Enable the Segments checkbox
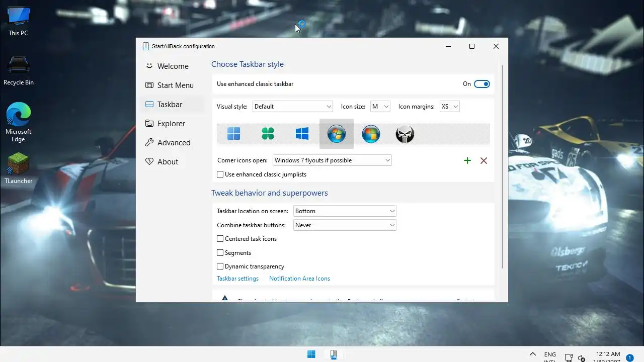This screenshot has height=362, width=644. tap(220, 253)
